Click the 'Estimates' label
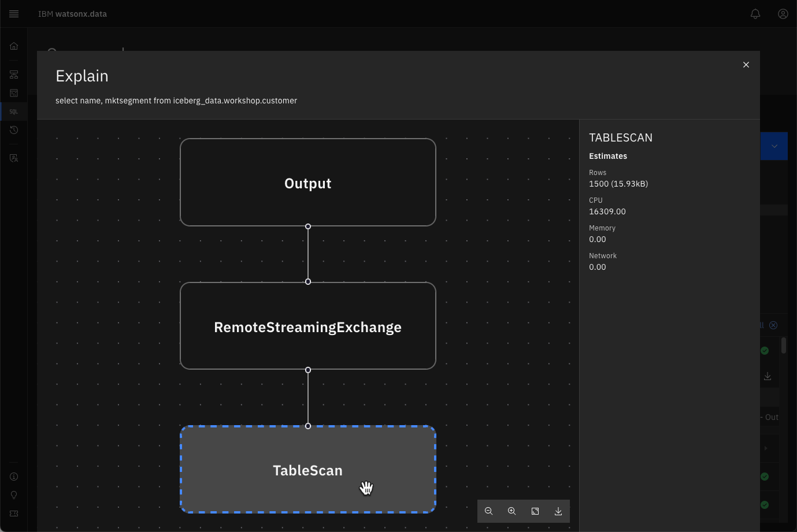Image resolution: width=797 pixels, height=532 pixels. click(608, 156)
